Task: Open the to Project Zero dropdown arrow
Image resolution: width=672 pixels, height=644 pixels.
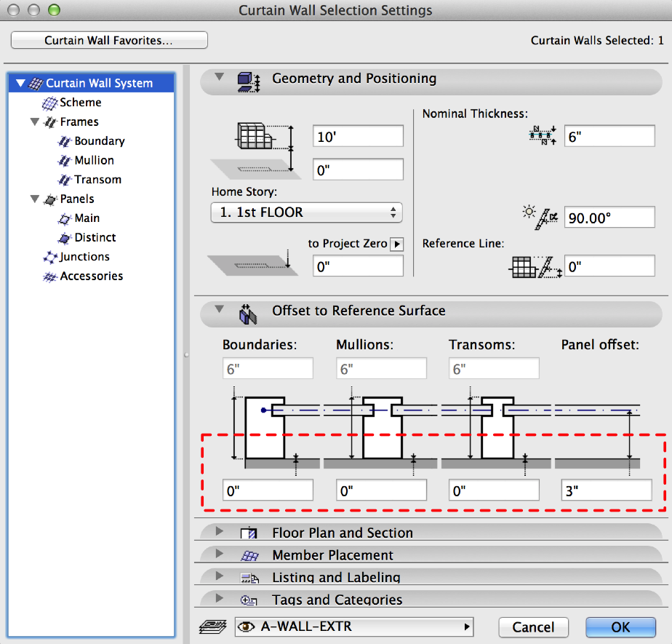Action: coord(397,244)
